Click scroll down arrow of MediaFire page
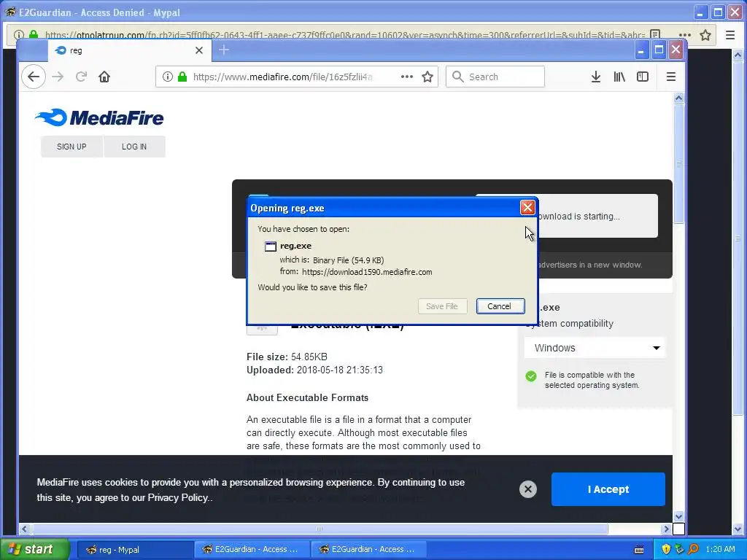 pos(678,517)
